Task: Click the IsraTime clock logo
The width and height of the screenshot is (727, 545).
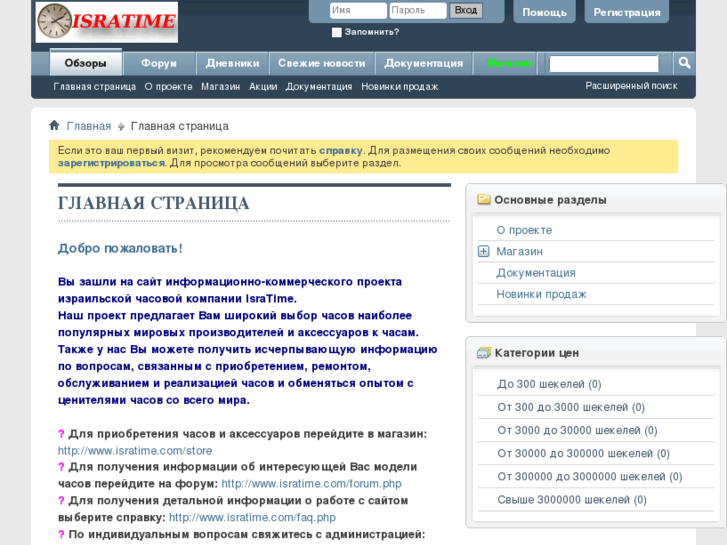Action: coord(107,22)
